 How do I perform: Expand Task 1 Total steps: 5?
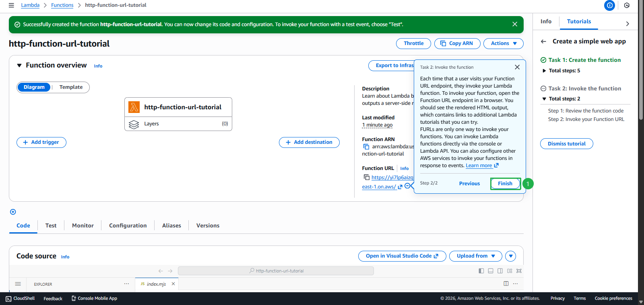click(544, 71)
